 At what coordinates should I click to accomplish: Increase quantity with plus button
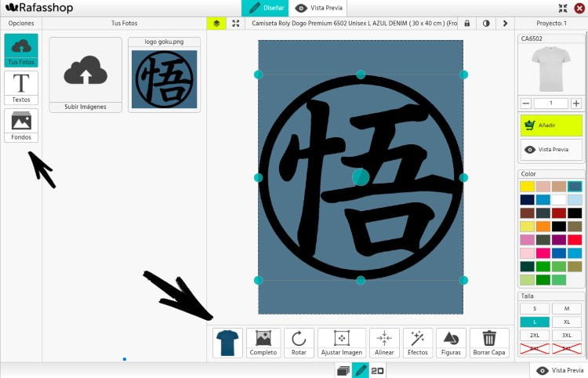[x=576, y=104]
